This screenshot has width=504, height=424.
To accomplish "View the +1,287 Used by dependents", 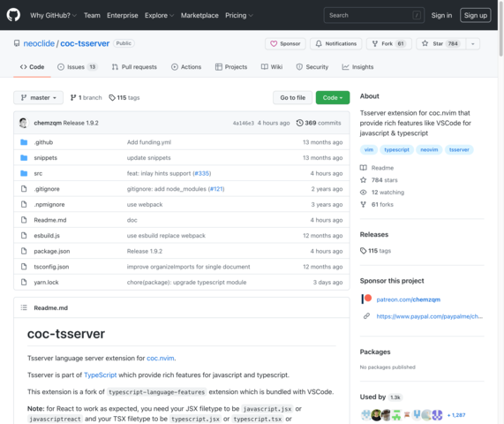I will (x=456, y=415).
